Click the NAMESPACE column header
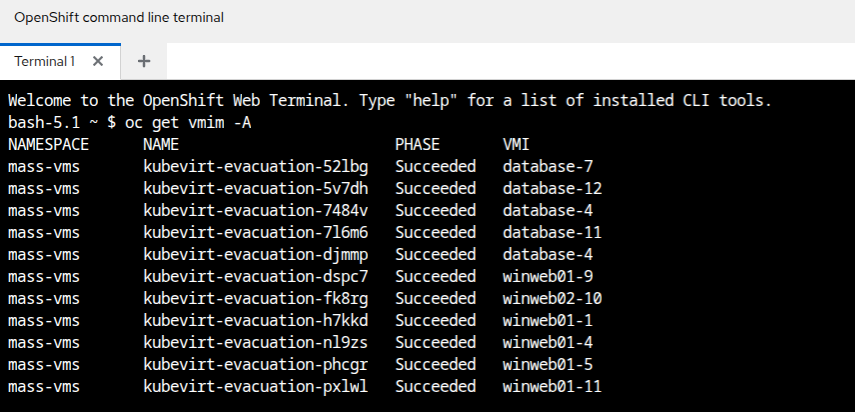 tap(49, 144)
